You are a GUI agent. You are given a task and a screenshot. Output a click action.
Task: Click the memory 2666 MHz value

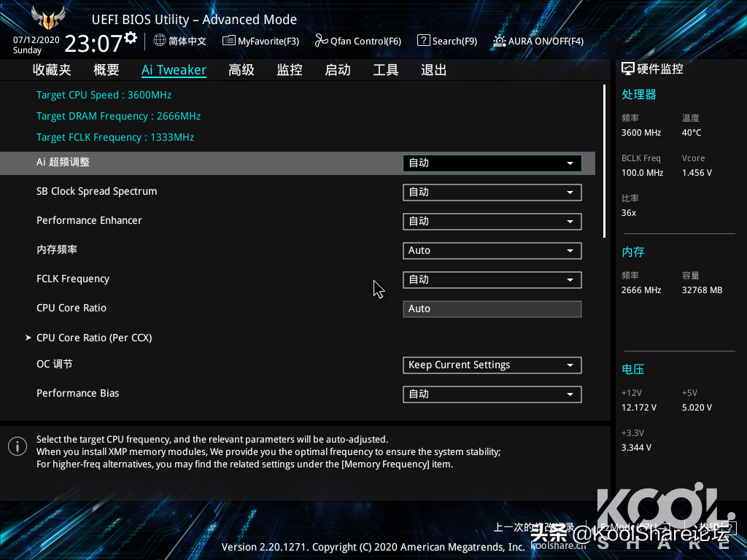(641, 290)
